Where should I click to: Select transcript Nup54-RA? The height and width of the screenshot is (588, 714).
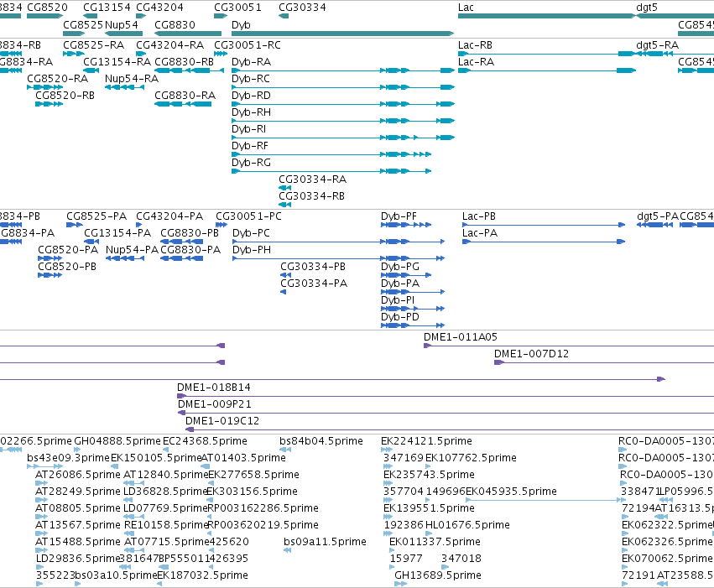(x=132, y=79)
